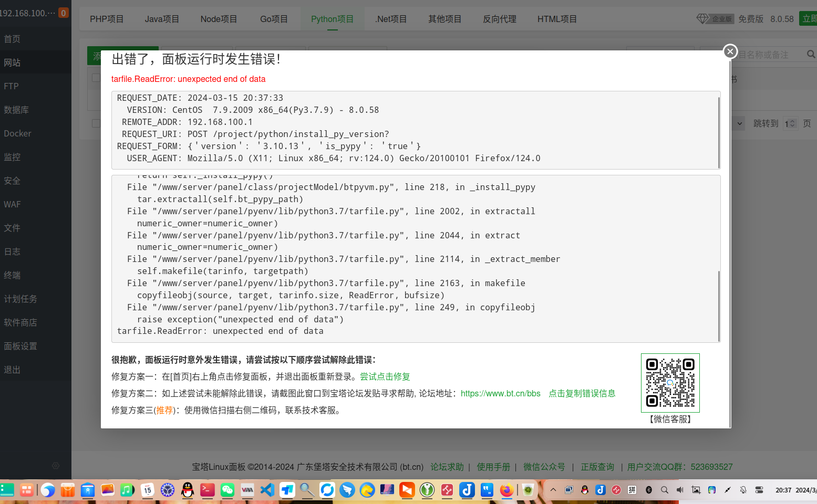817x504 pixels.
Task: Open Docker in the sidebar
Action: coord(36,133)
